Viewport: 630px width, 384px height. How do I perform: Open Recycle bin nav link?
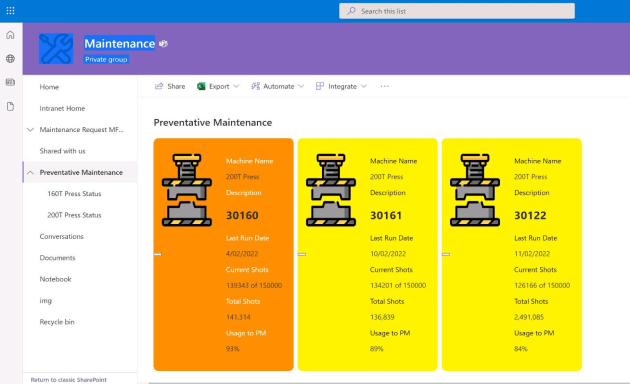pos(57,322)
